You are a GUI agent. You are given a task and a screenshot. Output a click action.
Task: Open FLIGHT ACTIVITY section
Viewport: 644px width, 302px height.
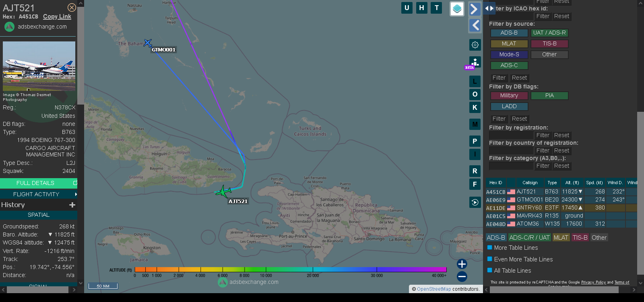pyautogui.click(x=39, y=194)
